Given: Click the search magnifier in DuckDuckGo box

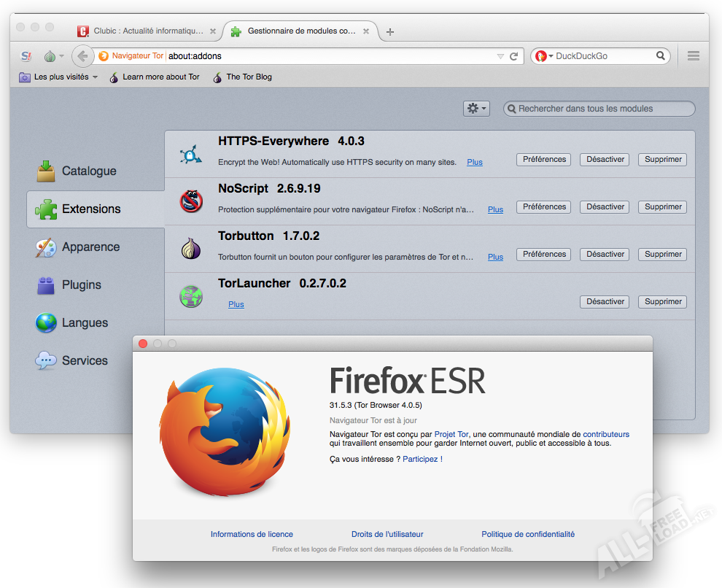Looking at the screenshot, I should coord(660,56).
